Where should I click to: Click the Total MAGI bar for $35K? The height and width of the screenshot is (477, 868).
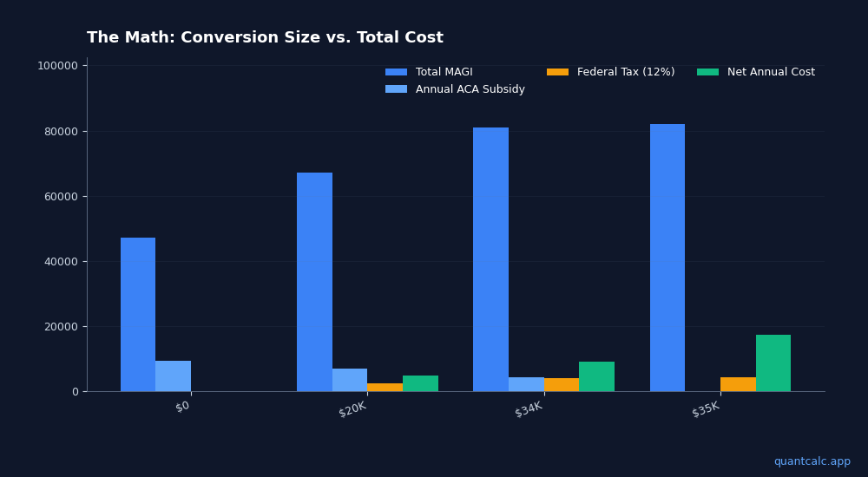[x=667, y=258]
